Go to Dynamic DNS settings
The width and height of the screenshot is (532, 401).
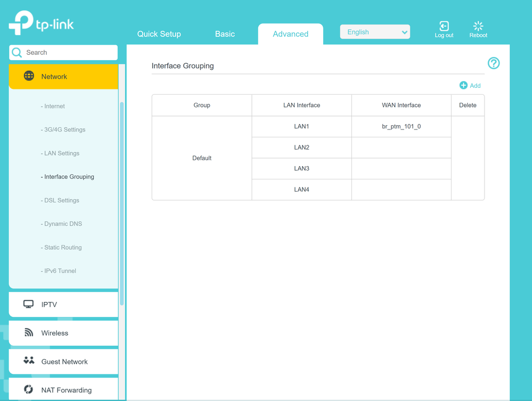point(62,224)
